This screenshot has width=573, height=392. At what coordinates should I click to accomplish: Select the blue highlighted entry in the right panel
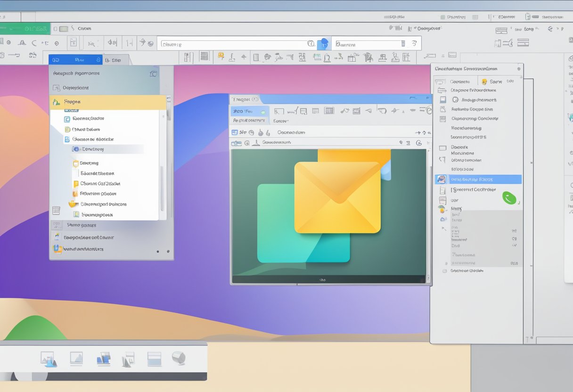coord(478,180)
